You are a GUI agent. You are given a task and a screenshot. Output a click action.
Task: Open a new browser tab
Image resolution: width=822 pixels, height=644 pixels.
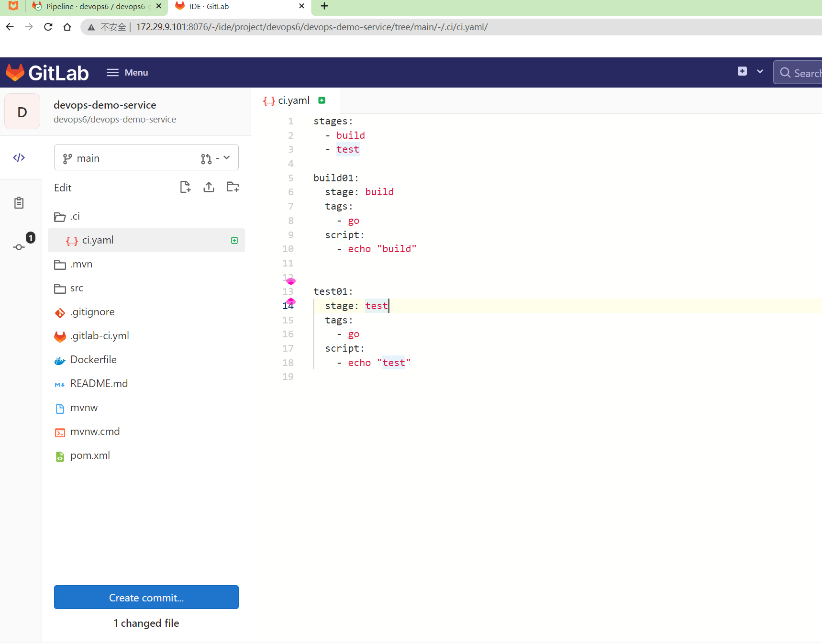point(324,6)
